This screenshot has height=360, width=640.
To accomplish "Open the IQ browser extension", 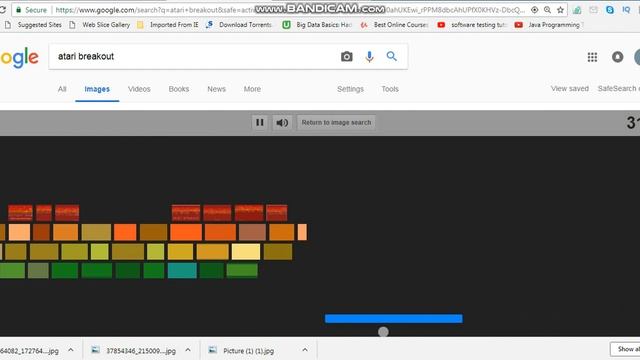I will point(626,10).
